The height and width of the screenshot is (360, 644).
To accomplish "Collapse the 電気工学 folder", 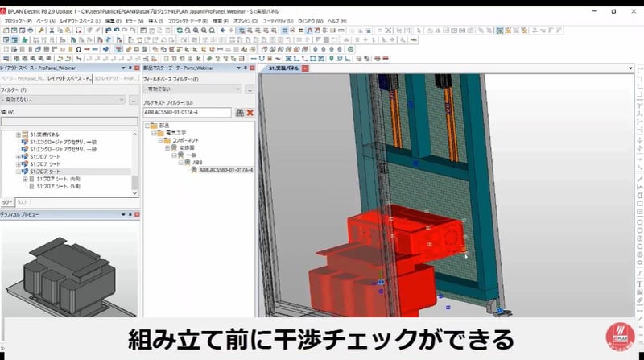I will [x=154, y=133].
